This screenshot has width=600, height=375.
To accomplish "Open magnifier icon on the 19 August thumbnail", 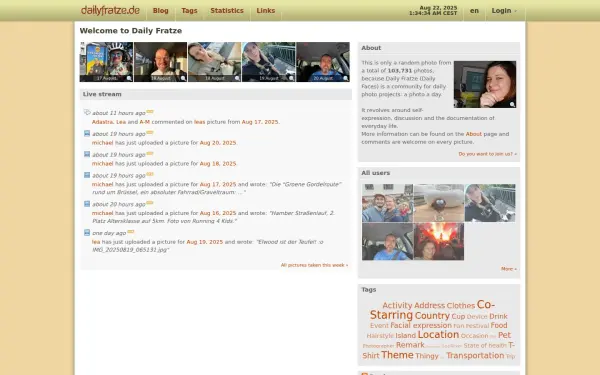I will click(x=292, y=78).
